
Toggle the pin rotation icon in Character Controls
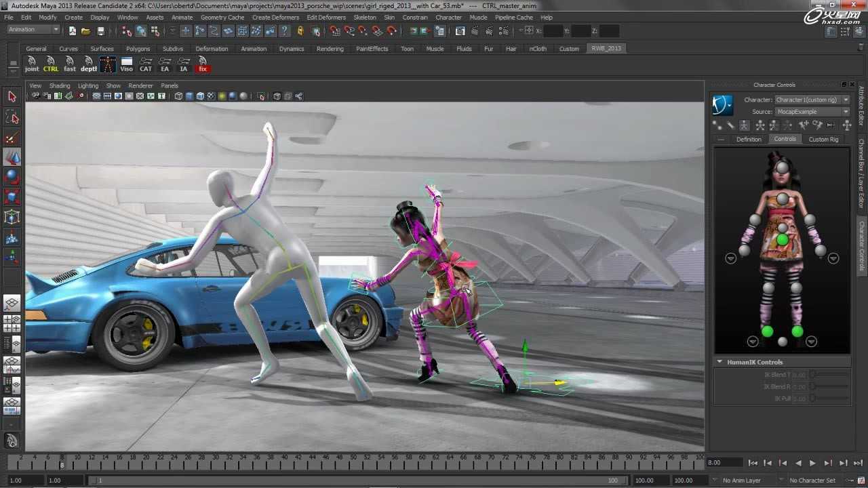point(818,125)
